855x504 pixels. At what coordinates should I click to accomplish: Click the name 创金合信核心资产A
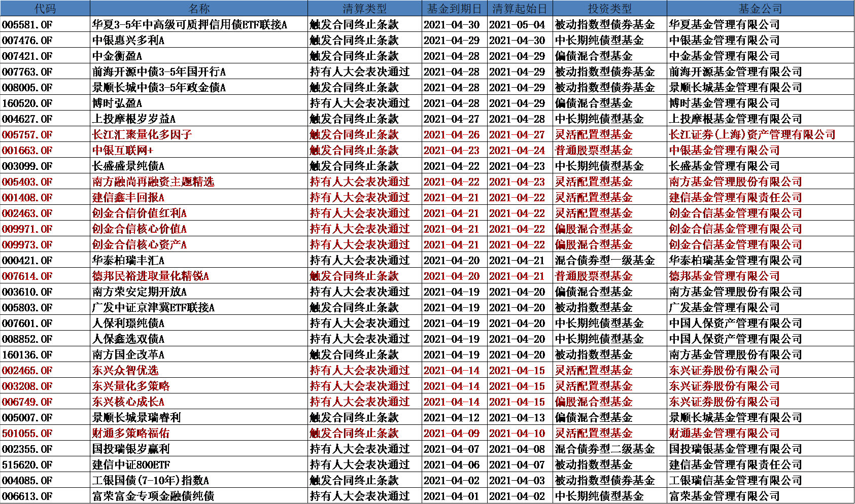[140, 245]
